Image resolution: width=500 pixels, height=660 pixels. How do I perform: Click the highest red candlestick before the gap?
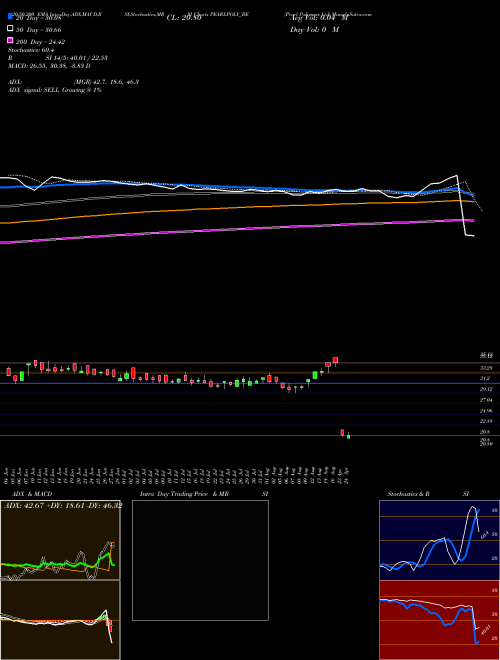[x=335, y=361]
